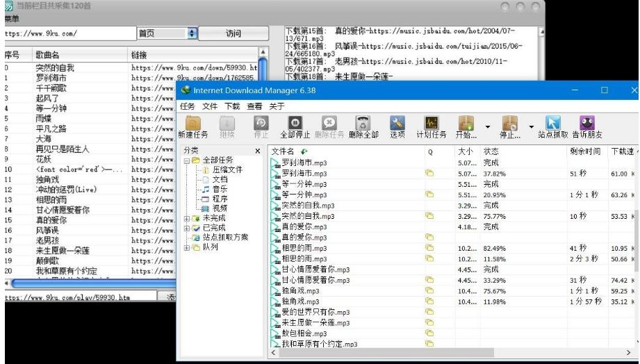This screenshot has height=364, width=640.
Task: Expand the 队列 tree node
Action: pyautogui.click(x=186, y=248)
